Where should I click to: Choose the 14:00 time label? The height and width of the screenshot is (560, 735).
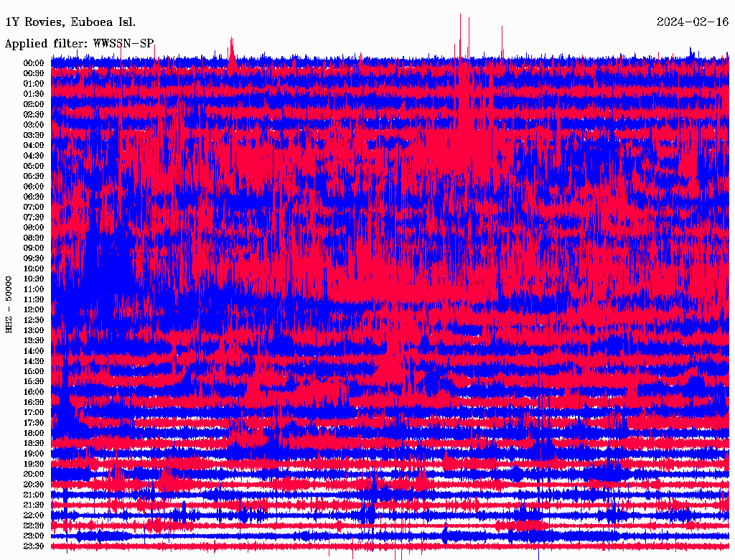pos(34,351)
